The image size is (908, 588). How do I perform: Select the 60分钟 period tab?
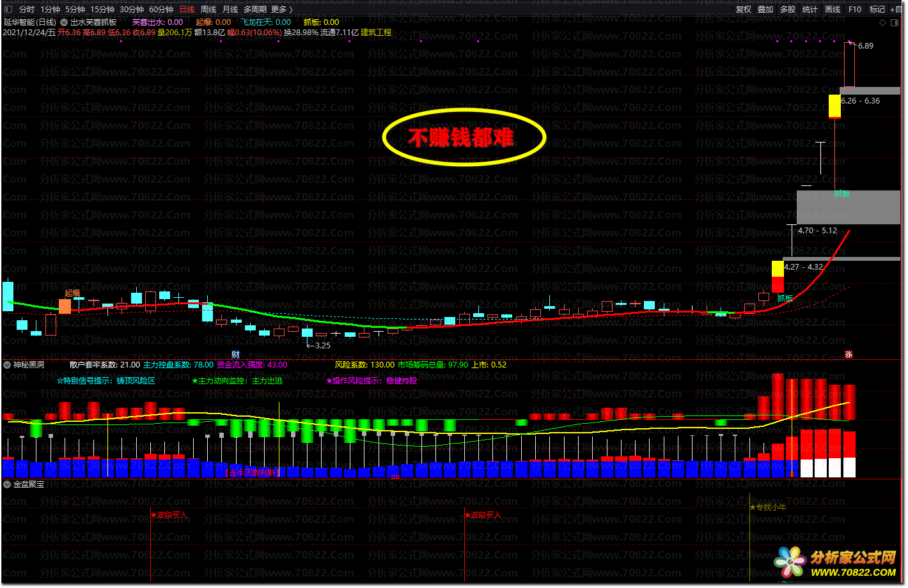(x=161, y=10)
